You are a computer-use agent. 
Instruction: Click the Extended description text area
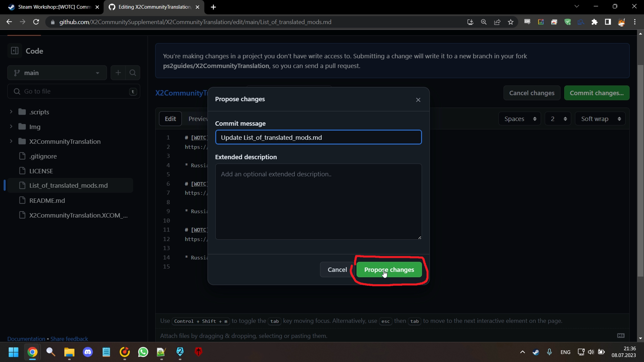point(318,202)
